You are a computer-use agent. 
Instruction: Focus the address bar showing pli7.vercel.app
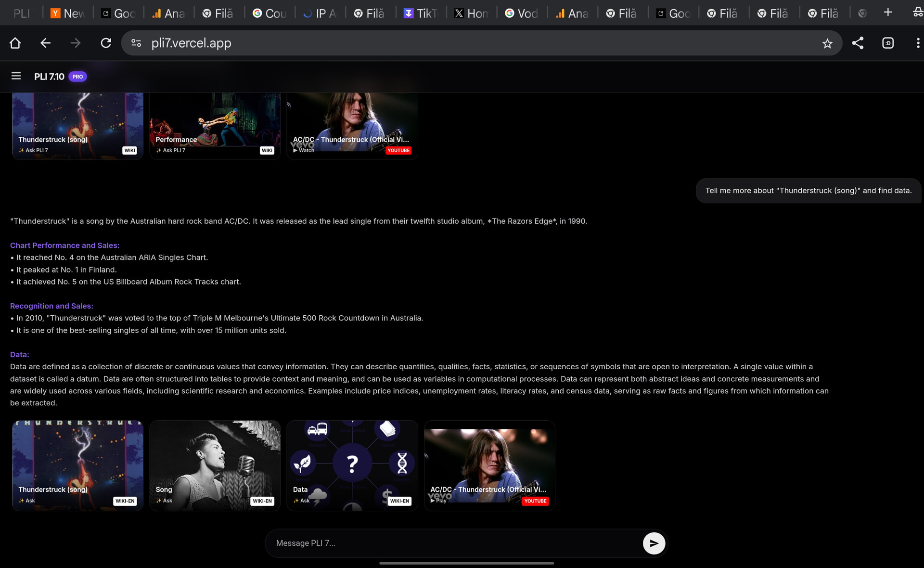[481, 43]
